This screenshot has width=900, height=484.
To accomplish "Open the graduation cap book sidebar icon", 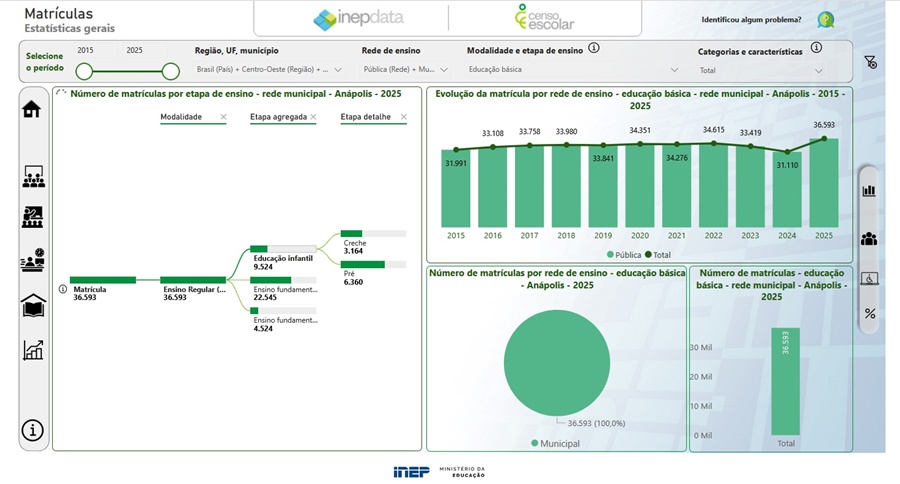I will (33, 306).
